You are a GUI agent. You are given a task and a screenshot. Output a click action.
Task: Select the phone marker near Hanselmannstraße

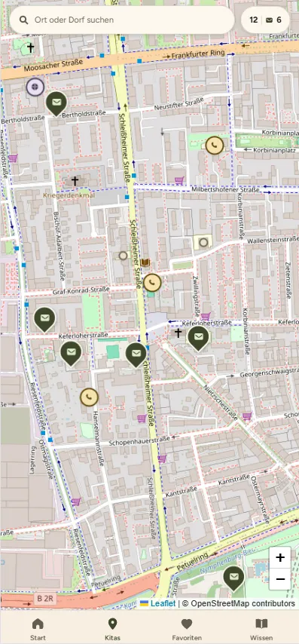(x=89, y=397)
